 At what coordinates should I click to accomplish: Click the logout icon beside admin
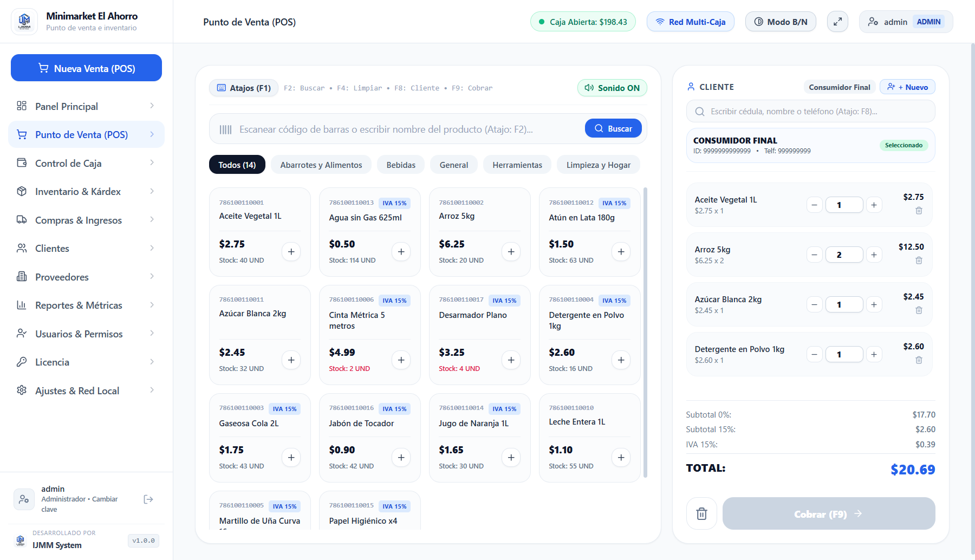click(148, 499)
